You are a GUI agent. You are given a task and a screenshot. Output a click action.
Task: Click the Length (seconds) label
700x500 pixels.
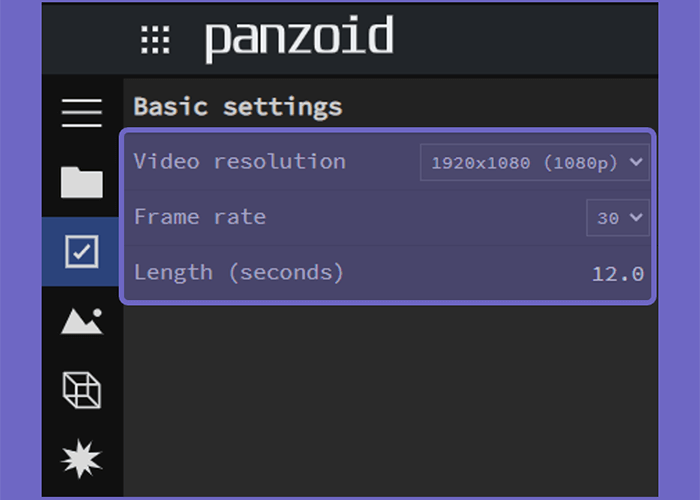pos(239,272)
